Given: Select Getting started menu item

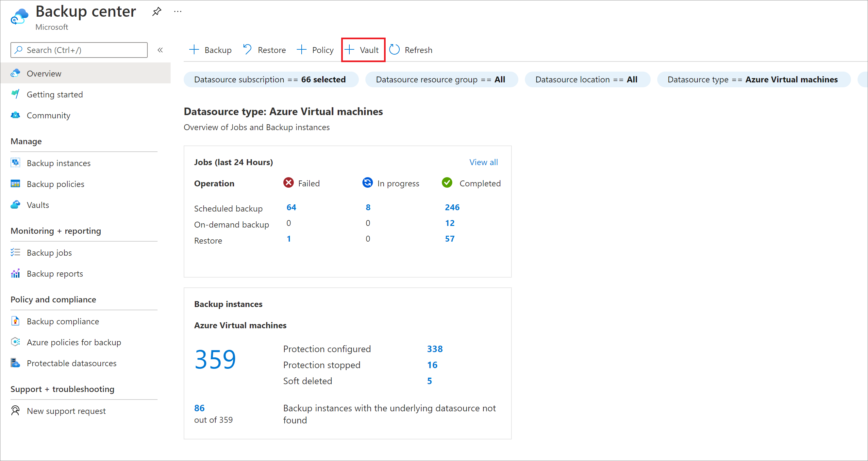Looking at the screenshot, I should point(56,94).
